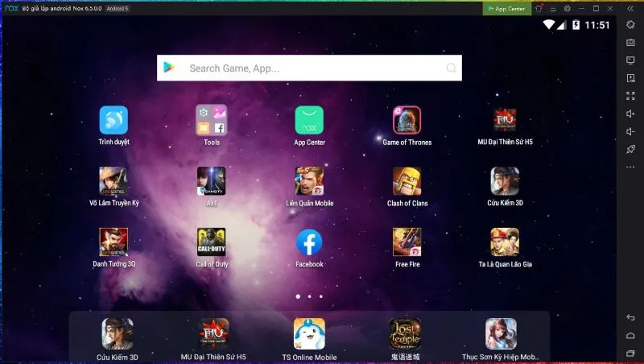Viewport: 644px width, 364px height.
Task: Launch Free Fire game icon
Action: tap(407, 243)
